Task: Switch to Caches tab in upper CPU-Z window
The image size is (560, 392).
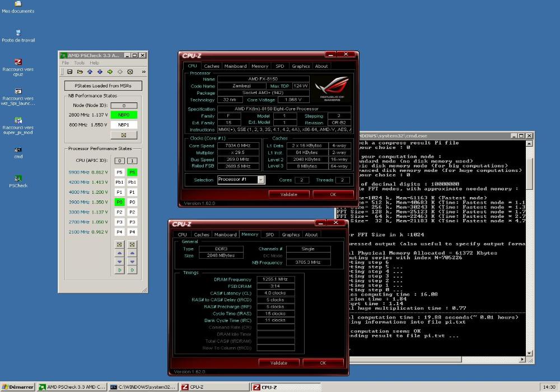Action: click(212, 67)
